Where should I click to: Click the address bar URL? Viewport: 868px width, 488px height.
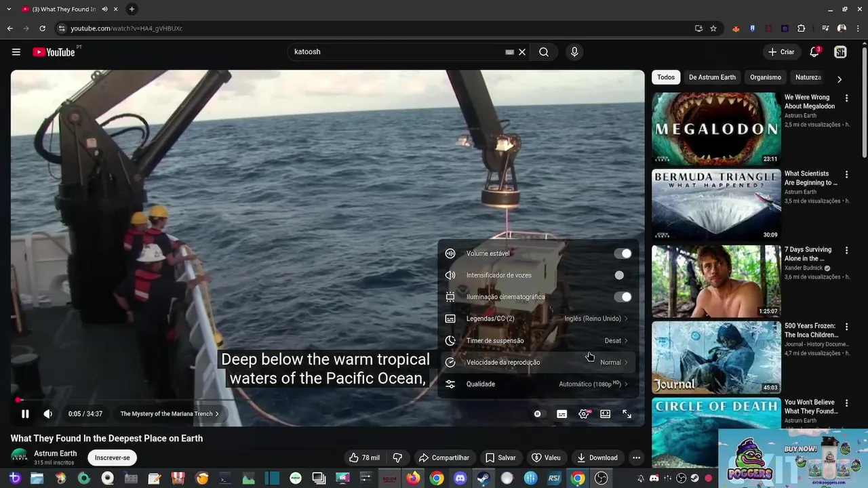coord(127,28)
